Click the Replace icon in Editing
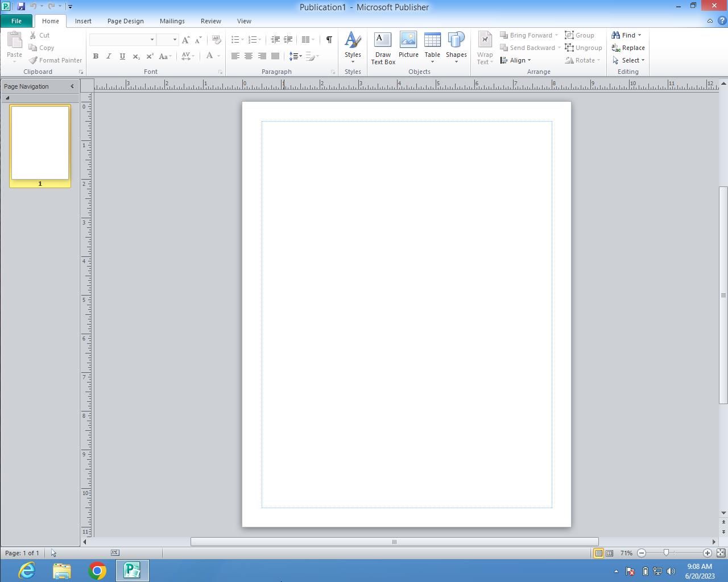Screen dimensions: 728x582 628,48
